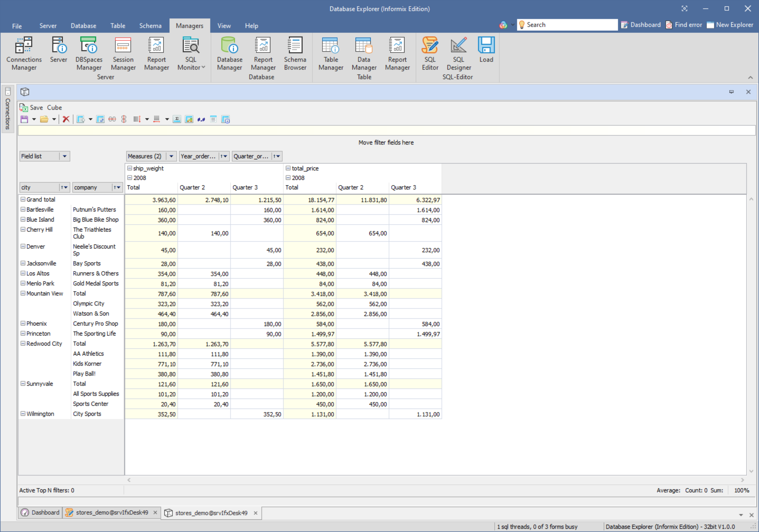Close the stores_demo cube tab
The width and height of the screenshot is (759, 532).
click(256, 513)
